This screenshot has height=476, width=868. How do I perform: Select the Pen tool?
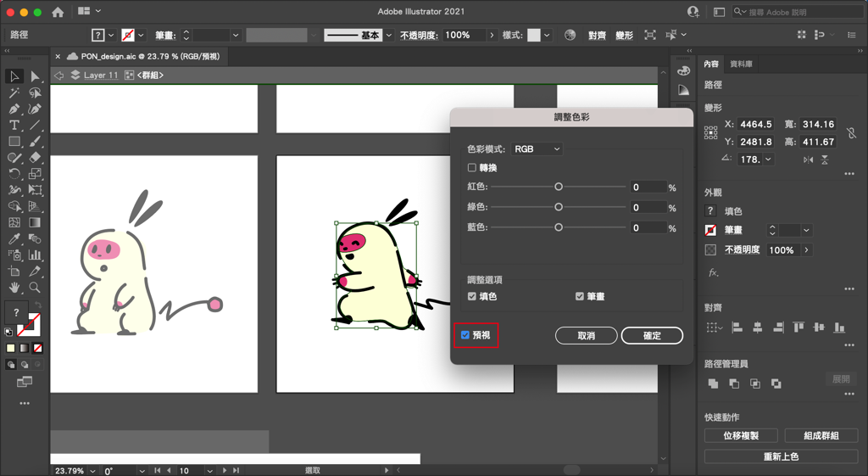click(x=14, y=109)
